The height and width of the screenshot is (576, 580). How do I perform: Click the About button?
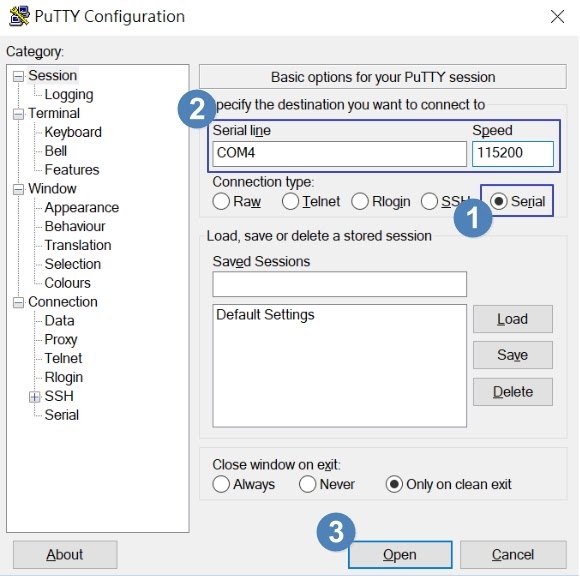[65, 555]
